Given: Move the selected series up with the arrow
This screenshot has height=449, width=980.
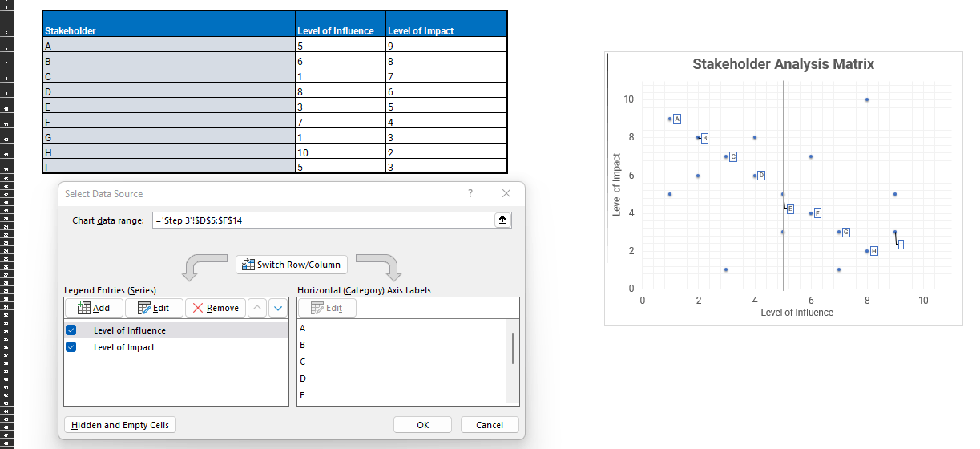Looking at the screenshot, I should point(258,308).
